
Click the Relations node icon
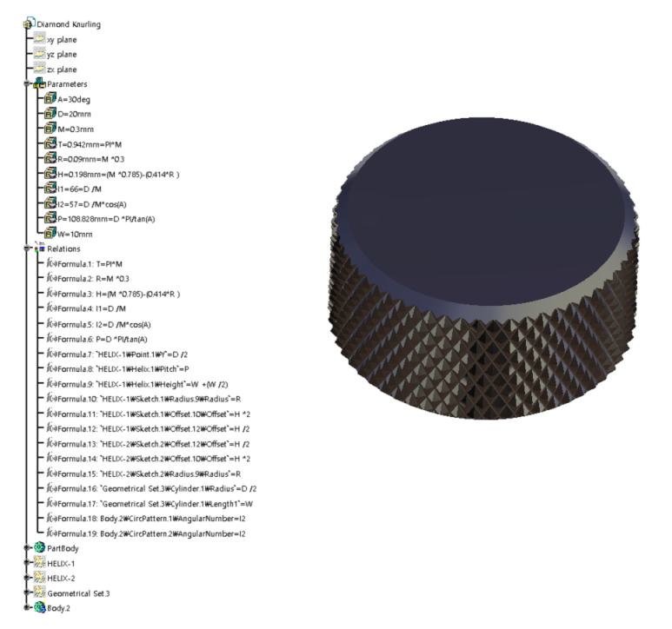40,248
